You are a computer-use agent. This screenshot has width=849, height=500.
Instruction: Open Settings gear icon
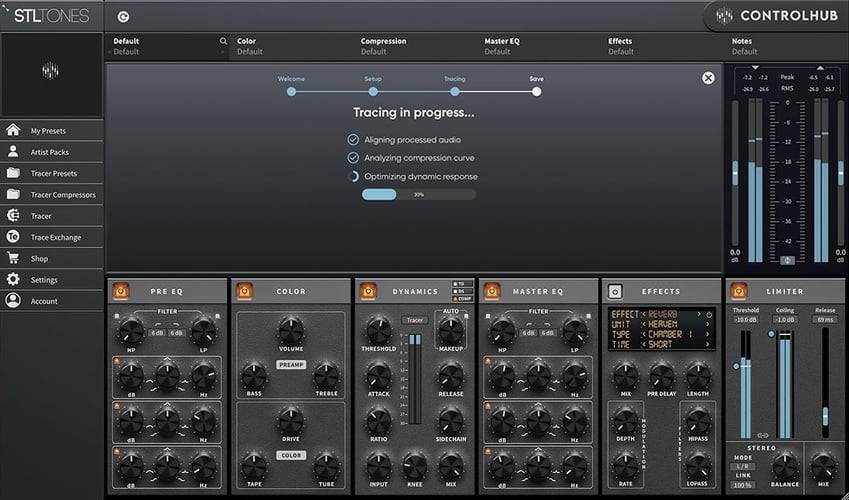(13, 280)
